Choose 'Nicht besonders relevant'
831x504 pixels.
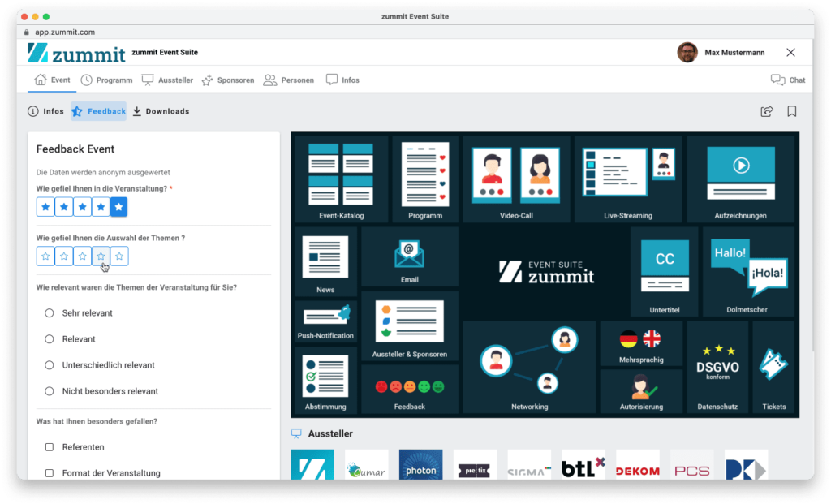pos(48,390)
